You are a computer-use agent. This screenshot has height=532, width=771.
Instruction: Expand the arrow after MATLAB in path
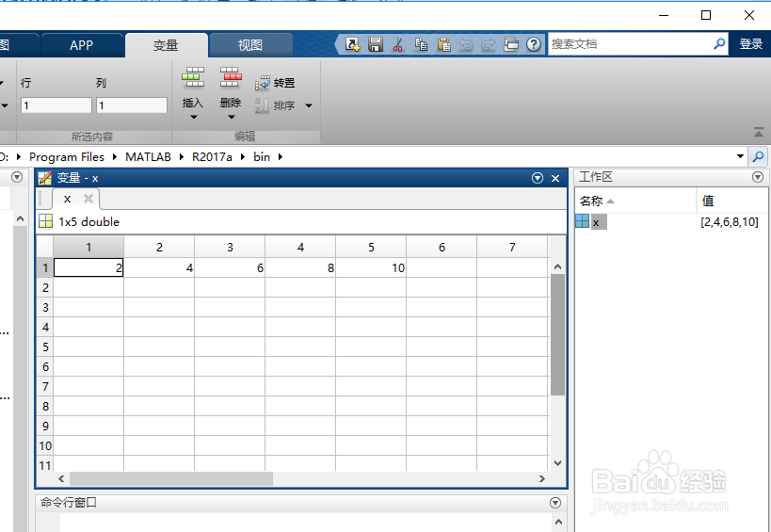click(182, 157)
